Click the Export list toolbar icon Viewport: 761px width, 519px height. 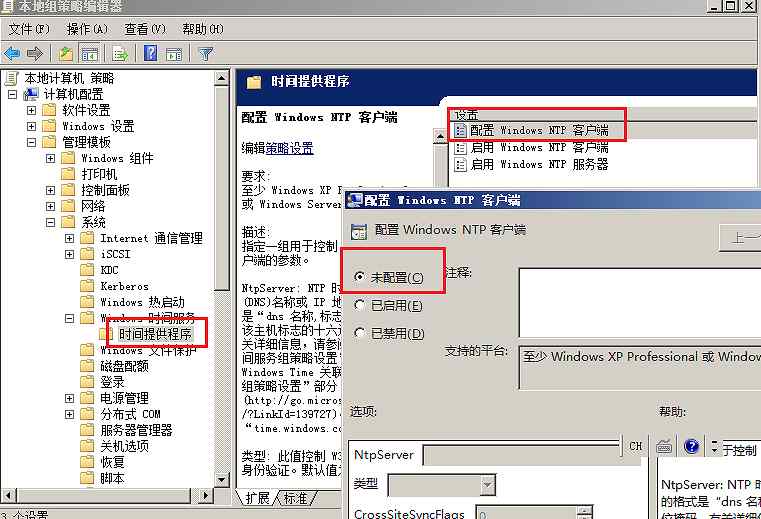tap(119, 53)
